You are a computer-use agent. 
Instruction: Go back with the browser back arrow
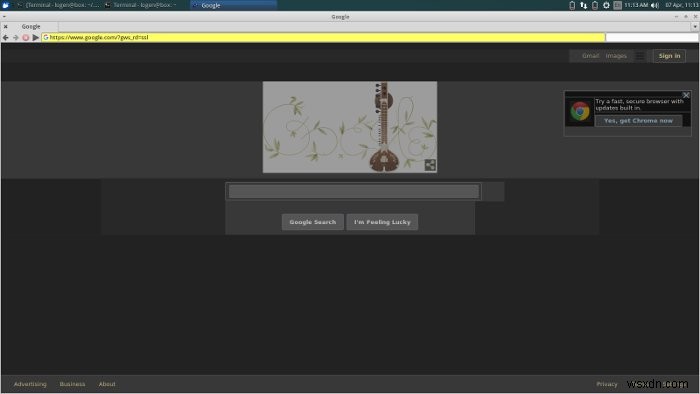(x=5, y=37)
